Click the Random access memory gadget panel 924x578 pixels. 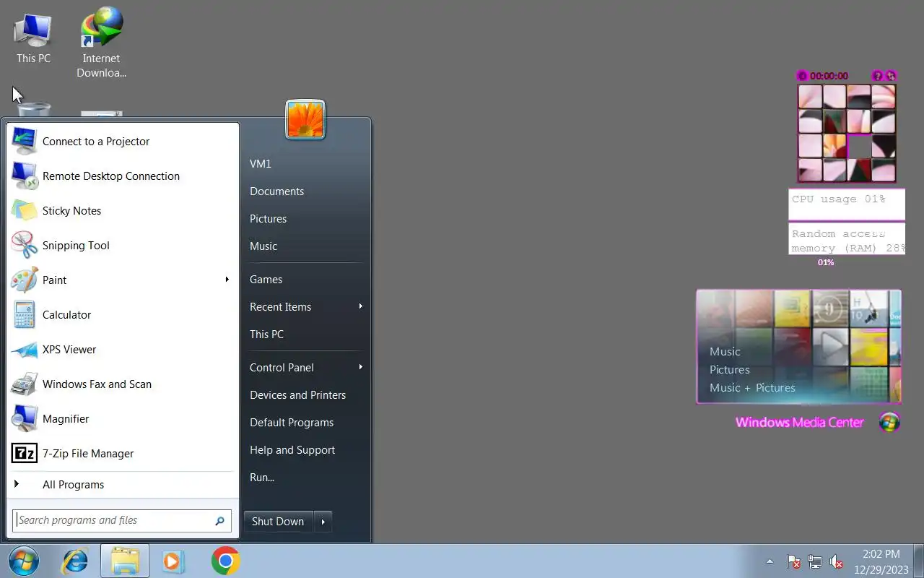pyautogui.click(x=846, y=239)
